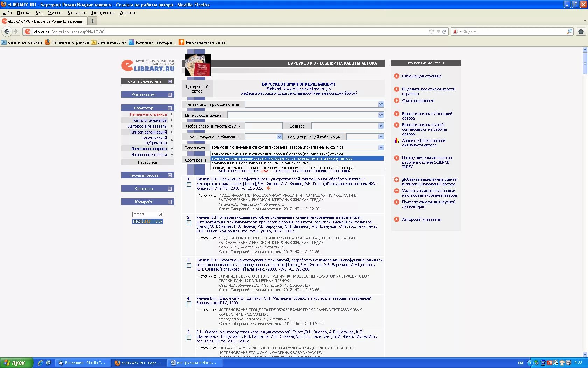The width and height of the screenshot is (588, 368).
Task: Click chart icon for Анализ публикационной активности
Action: 397,141
